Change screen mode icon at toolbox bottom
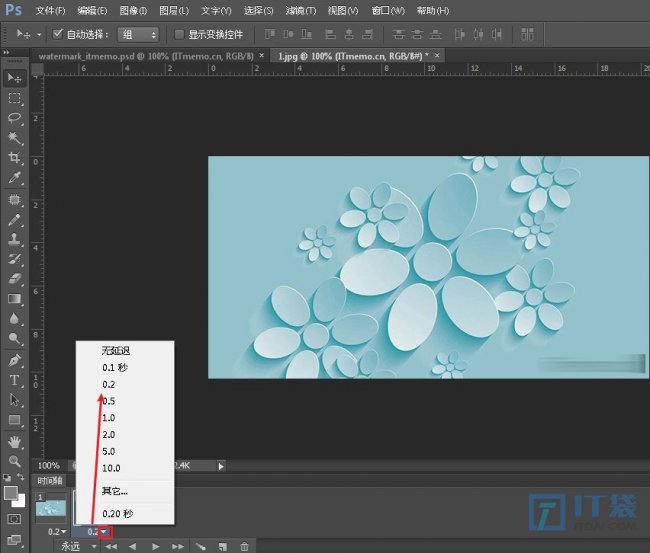 14,540
